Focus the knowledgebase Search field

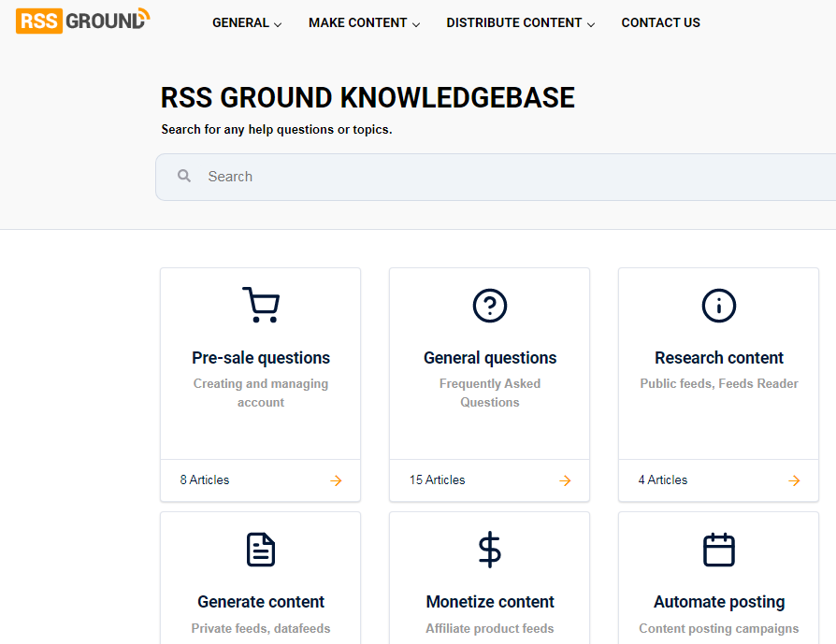496,177
